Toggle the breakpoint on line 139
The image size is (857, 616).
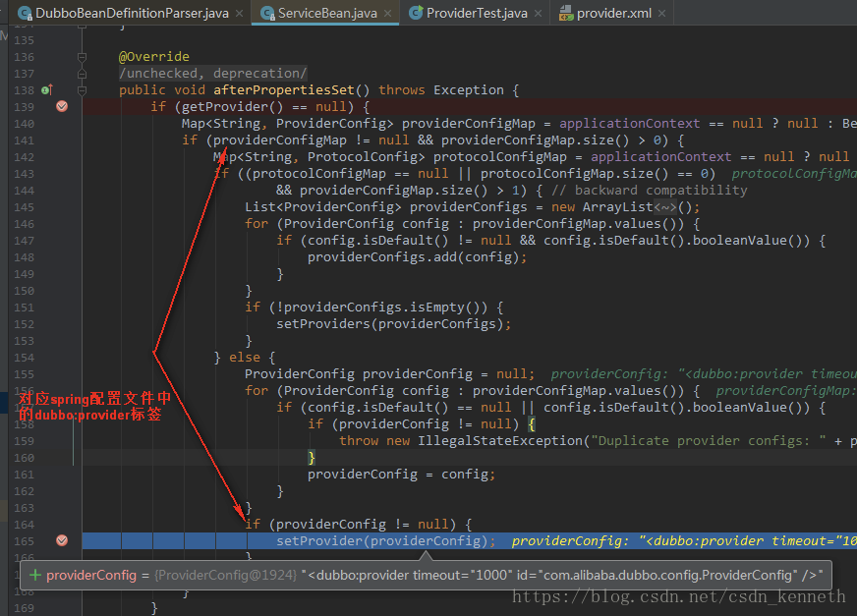coord(62,106)
